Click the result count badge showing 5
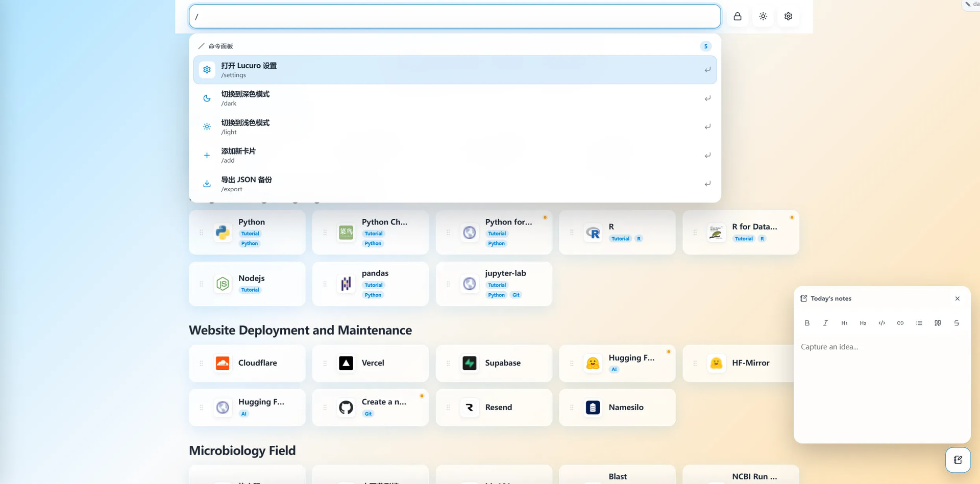The image size is (980, 484). [706, 46]
